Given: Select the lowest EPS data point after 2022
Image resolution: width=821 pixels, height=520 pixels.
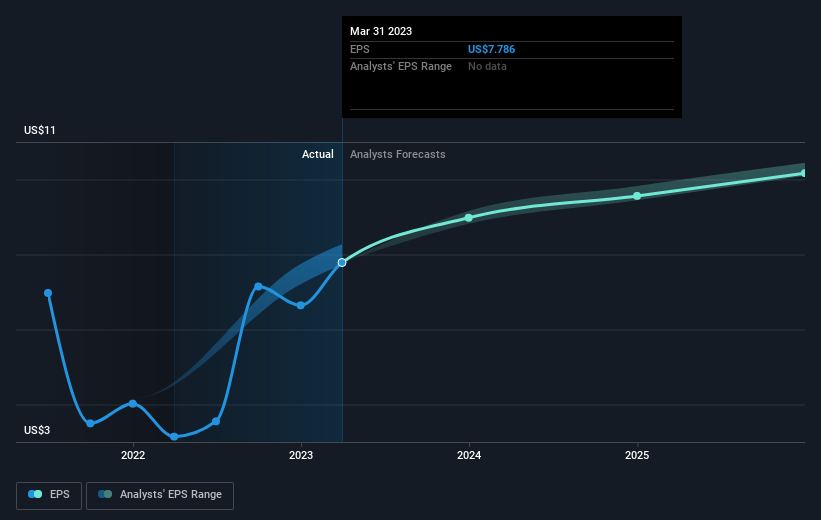Looking at the screenshot, I should [x=174, y=436].
